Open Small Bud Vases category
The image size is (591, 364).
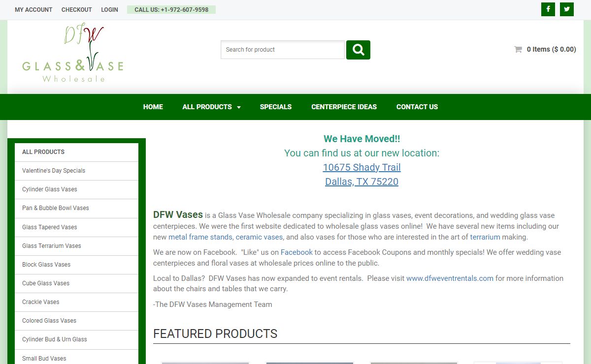(77, 359)
